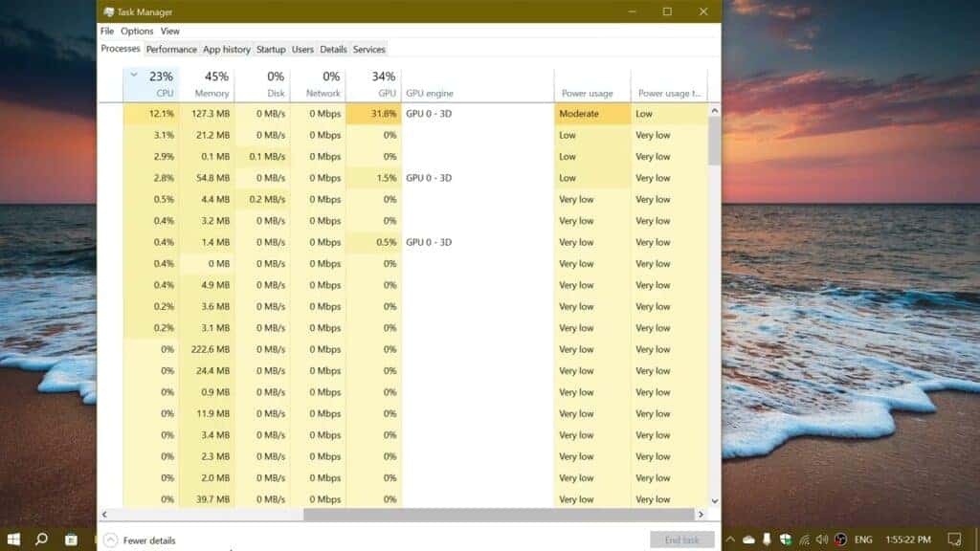Click the 0.1 MB/s disk cell
The width and height of the screenshot is (980, 551).
coord(262,157)
